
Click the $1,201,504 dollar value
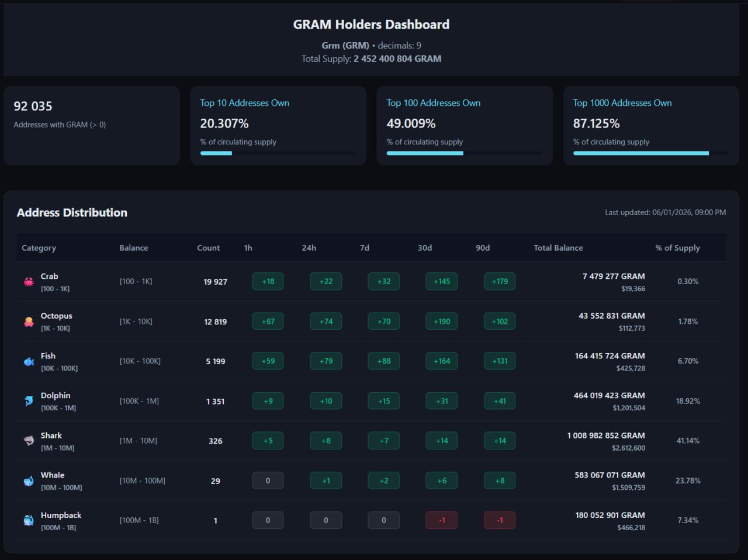click(x=629, y=408)
